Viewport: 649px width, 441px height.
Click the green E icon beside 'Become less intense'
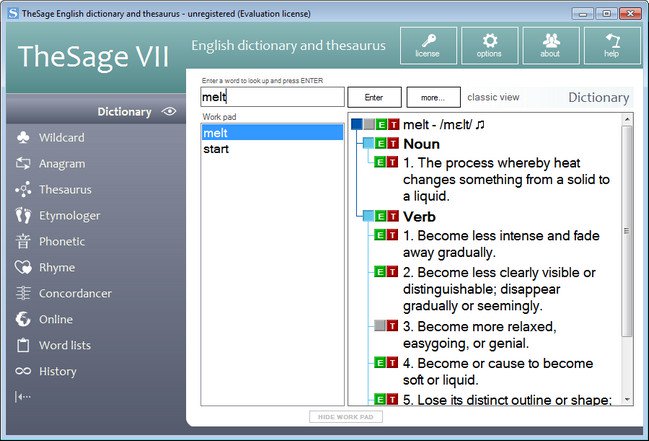tap(380, 235)
